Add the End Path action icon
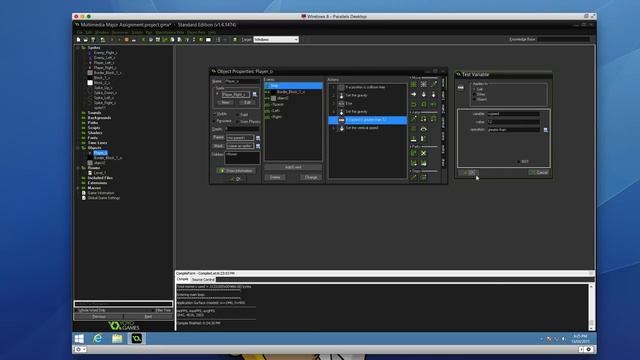The image size is (640, 360). pos(424,153)
